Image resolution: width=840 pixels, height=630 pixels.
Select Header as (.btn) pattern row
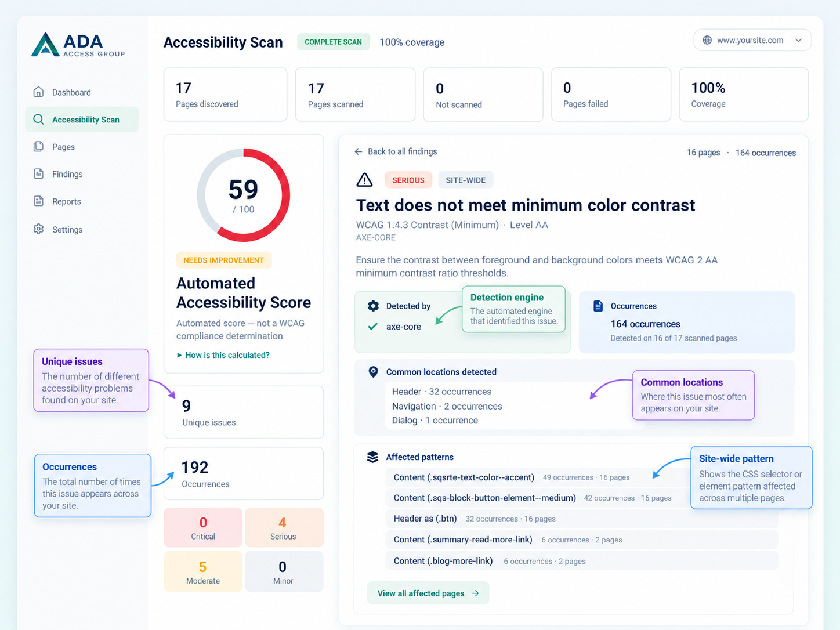coord(581,519)
